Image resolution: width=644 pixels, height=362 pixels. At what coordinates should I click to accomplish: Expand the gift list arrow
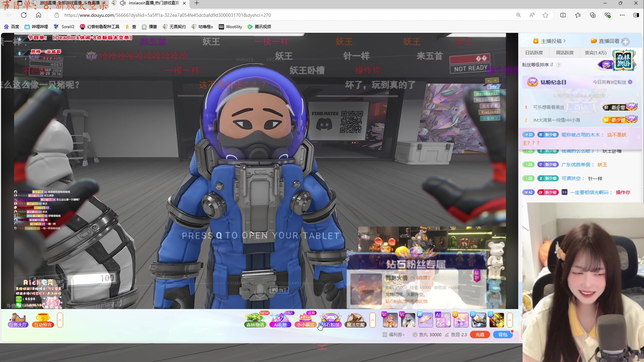(x=510, y=320)
